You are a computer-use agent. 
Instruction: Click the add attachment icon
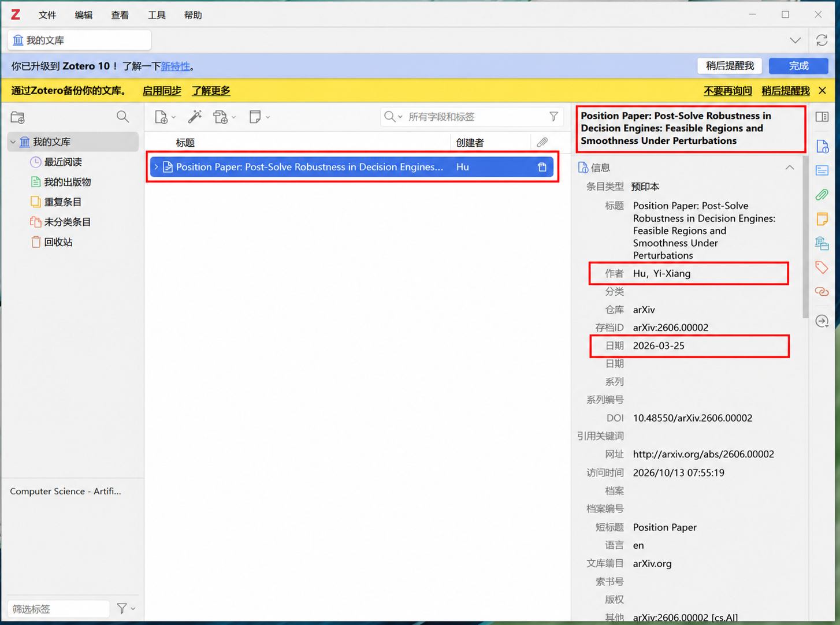pyautogui.click(x=220, y=117)
